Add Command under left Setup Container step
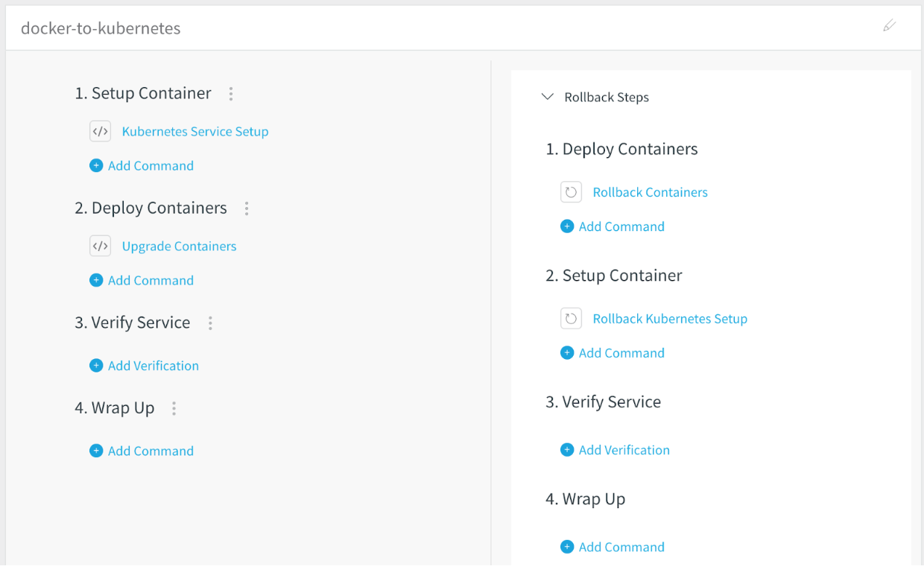 (142, 166)
